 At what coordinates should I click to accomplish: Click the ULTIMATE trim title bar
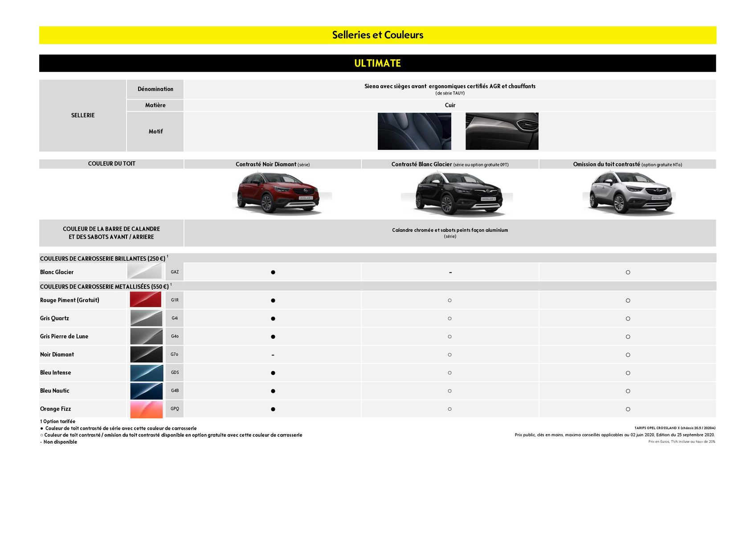pyautogui.click(x=378, y=63)
